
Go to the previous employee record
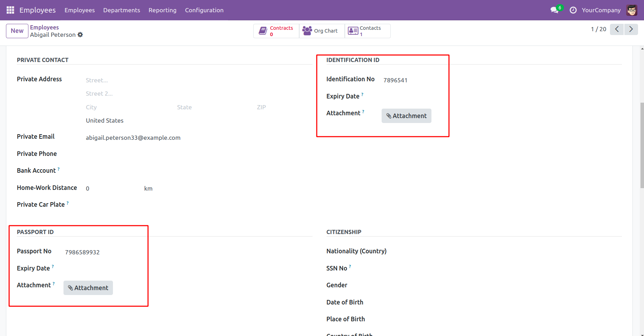617,29
